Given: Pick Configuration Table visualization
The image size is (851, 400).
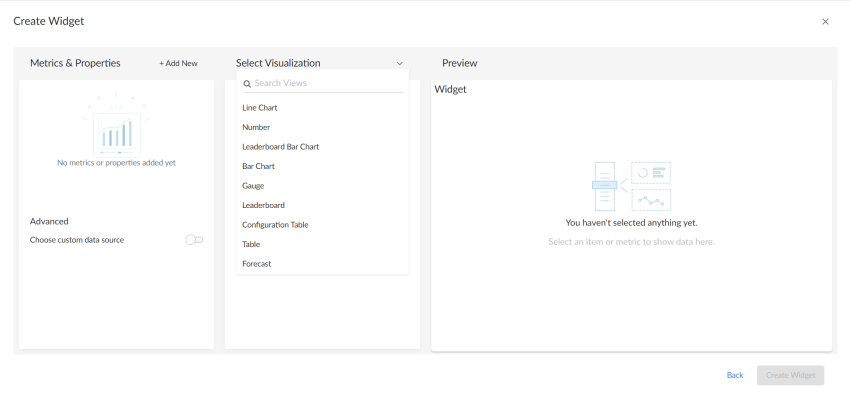Looking at the screenshot, I should pyautogui.click(x=275, y=225).
